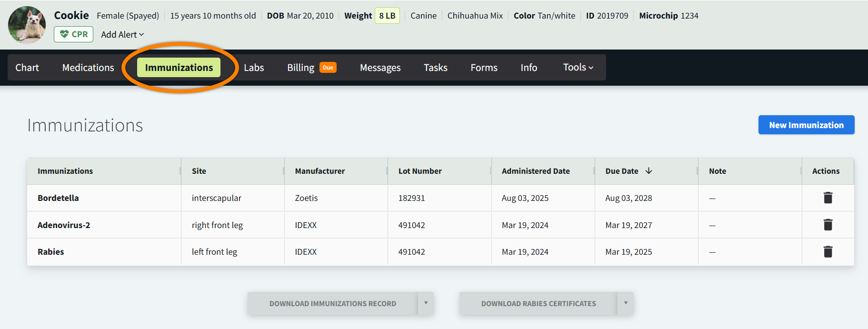This screenshot has height=329, width=868.
Task: Sort by Administered Date column header
Action: pyautogui.click(x=535, y=171)
